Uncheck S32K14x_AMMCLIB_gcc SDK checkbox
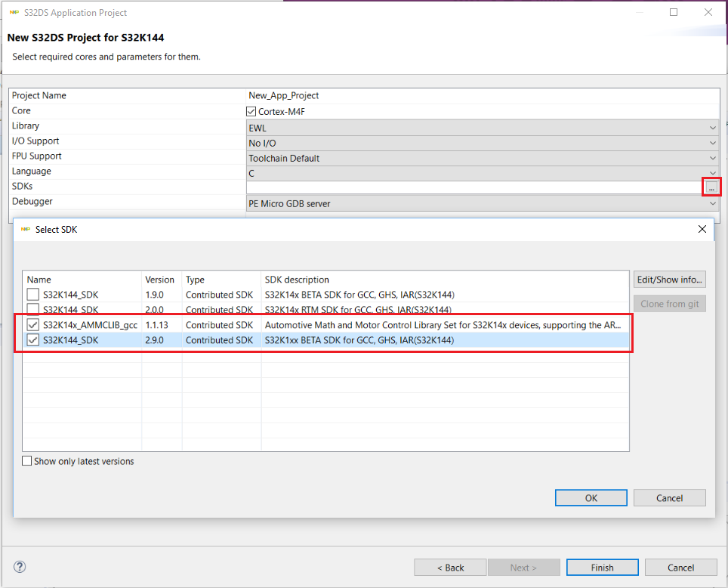This screenshot has height=588, width=728. click(33, 325)
